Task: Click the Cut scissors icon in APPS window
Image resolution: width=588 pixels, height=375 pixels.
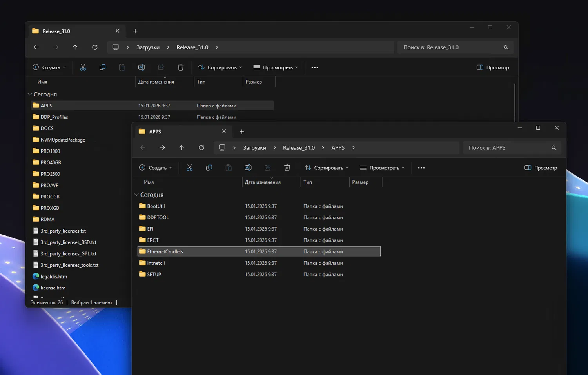Action: 189,168
